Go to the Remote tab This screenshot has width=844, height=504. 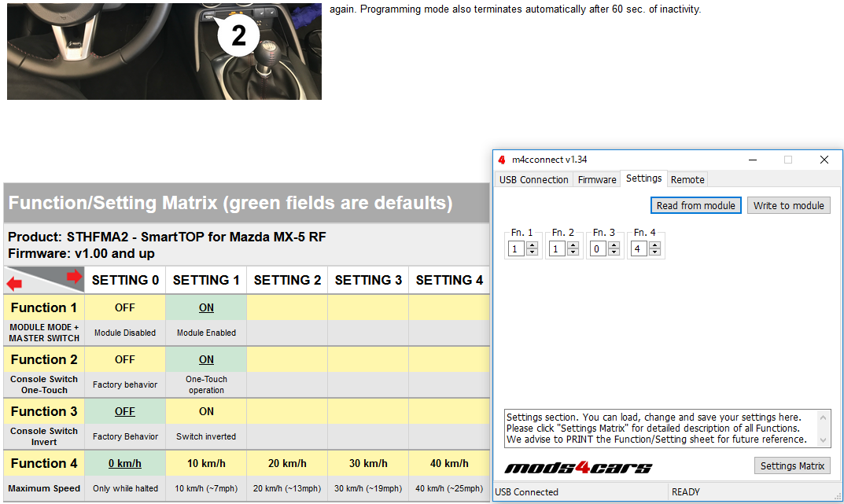pos(687,179)
